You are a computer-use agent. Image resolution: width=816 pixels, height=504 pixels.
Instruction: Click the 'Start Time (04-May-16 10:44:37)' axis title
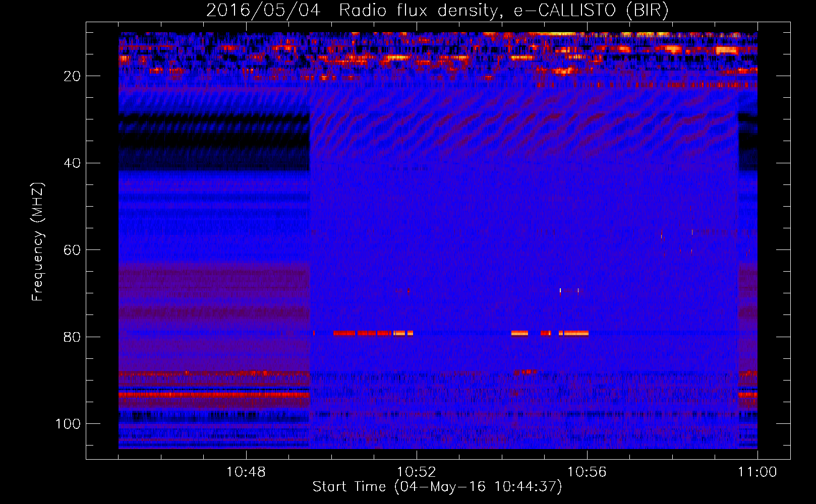(x=437, y=487)
